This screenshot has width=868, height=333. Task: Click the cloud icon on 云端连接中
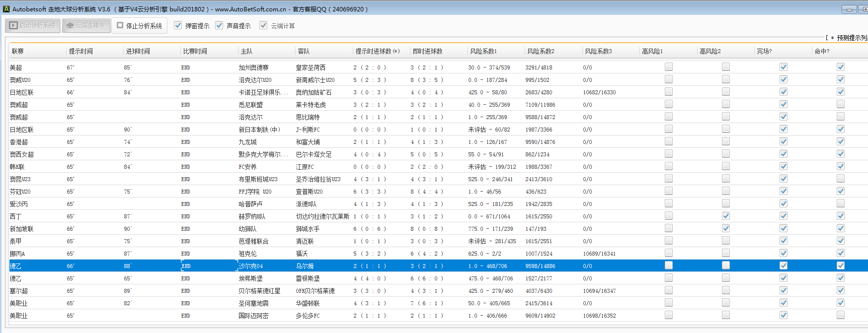[70, 25]
